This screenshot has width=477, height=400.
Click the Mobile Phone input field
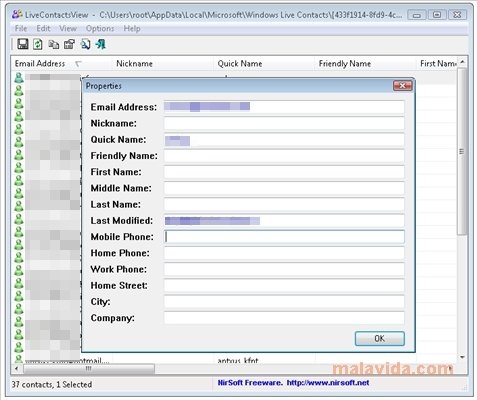[284, 237]
